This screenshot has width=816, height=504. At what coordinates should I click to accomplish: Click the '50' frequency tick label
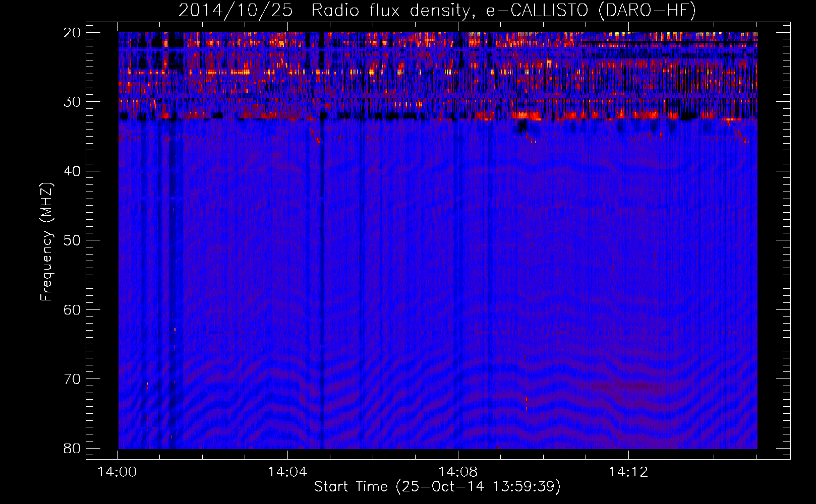click(x=72, y=240)
